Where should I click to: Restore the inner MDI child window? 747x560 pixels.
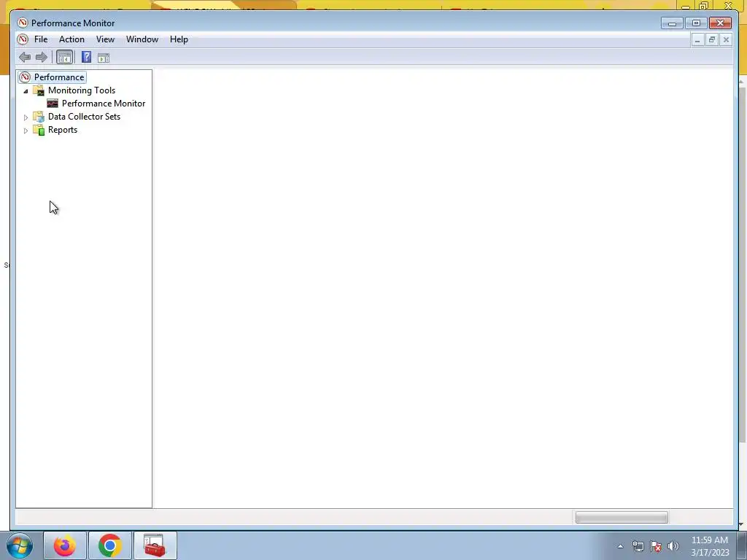(712, 40)
